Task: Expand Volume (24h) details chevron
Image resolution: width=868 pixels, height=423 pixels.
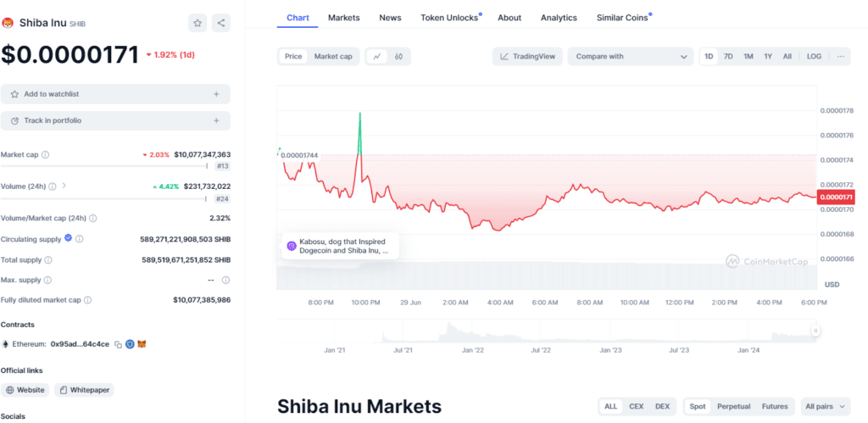Action: pos(64,186)
